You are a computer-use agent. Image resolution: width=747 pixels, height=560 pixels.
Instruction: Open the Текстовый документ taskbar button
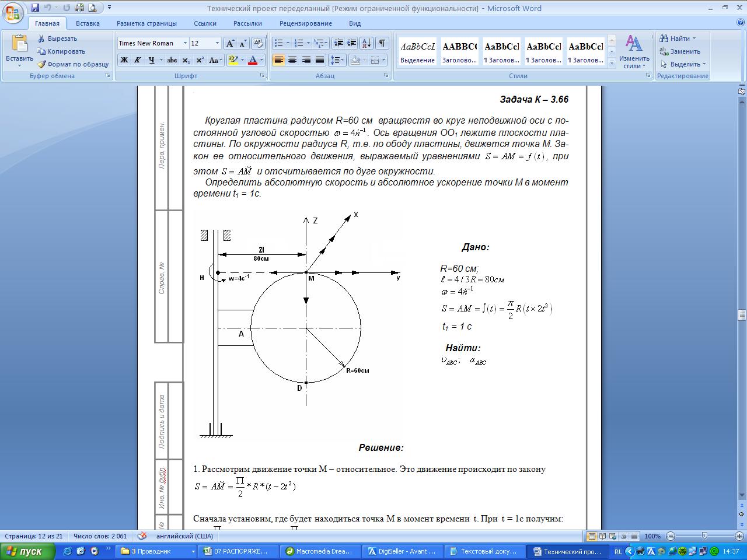(484, 551)
